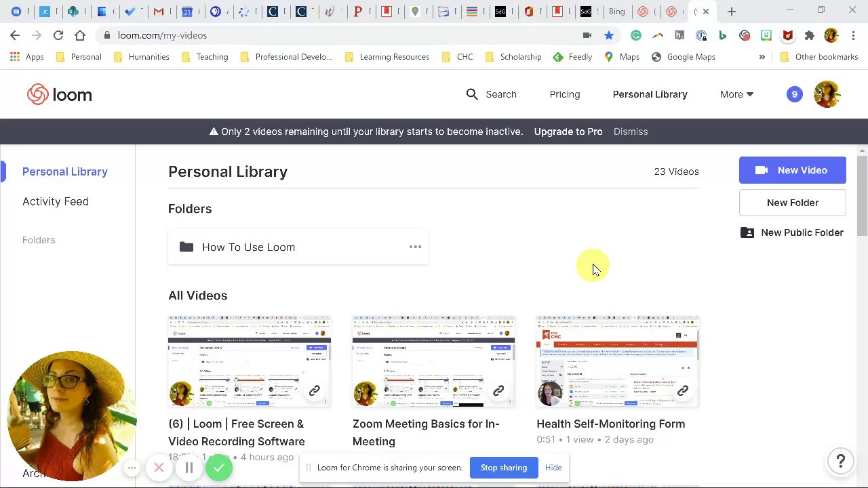Open the Health Self-Monitoring Form thumbnail
Image resolution: width=868 pixels, height=488 pixels.
[x=618, y=361]
